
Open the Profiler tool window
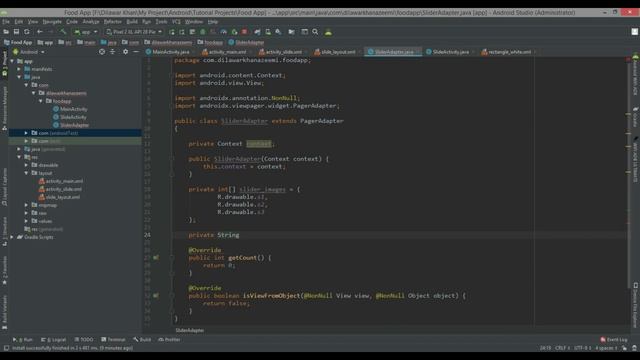(169, 340)
